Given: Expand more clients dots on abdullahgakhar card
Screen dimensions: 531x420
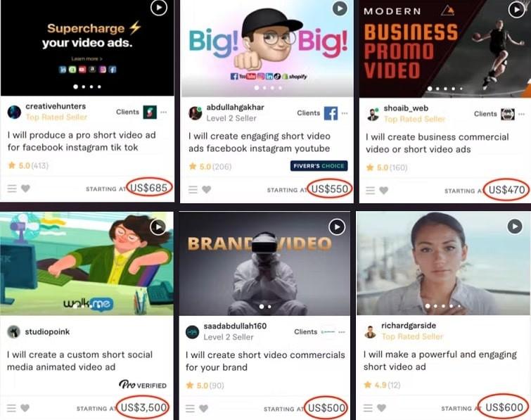Looking at the screenshot, I should tap(345, 113).
